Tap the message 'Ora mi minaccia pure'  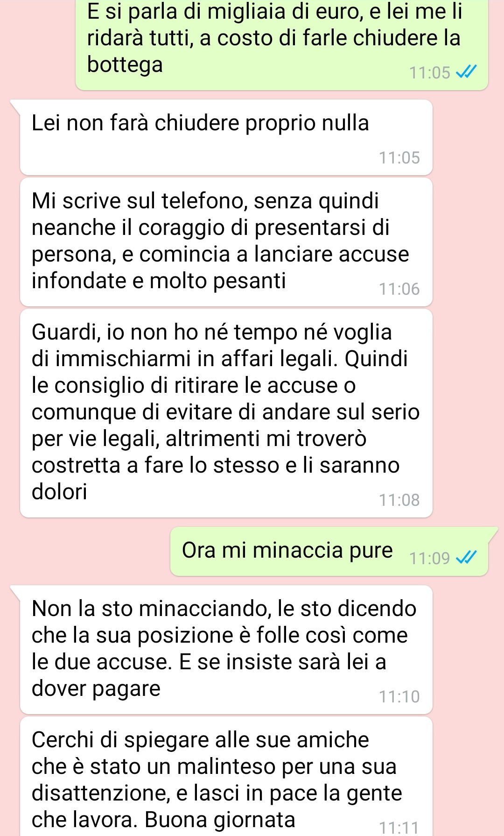point(329,551)
